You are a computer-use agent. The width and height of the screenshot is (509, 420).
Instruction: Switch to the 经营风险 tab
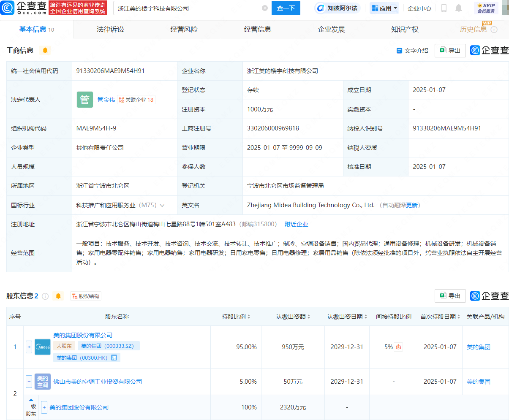point(184,29)
